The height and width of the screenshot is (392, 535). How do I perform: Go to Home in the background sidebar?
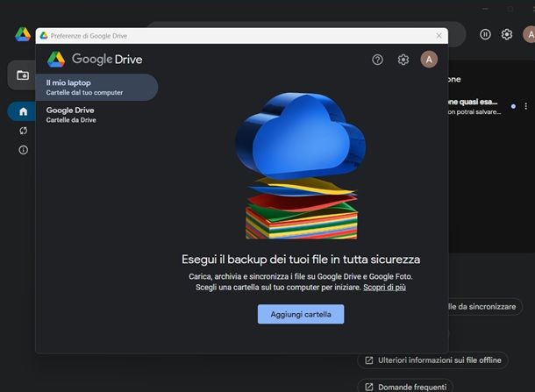click(23, 111)
